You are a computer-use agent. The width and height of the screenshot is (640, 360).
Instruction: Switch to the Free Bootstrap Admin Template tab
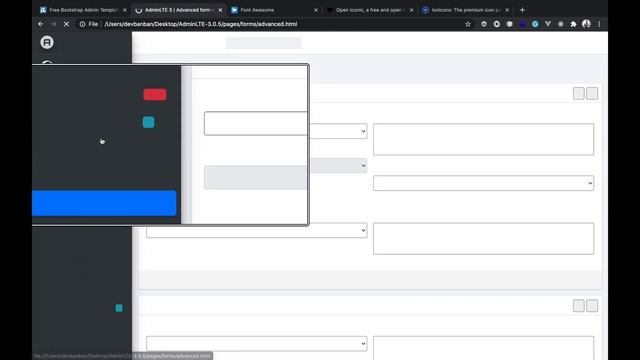83,10
